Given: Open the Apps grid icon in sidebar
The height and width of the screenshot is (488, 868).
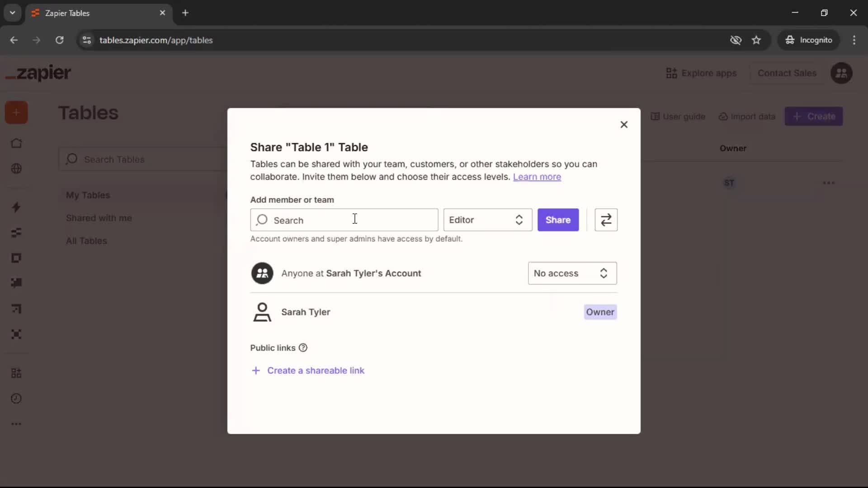Looking at the screenshot, I should (16, 373).
